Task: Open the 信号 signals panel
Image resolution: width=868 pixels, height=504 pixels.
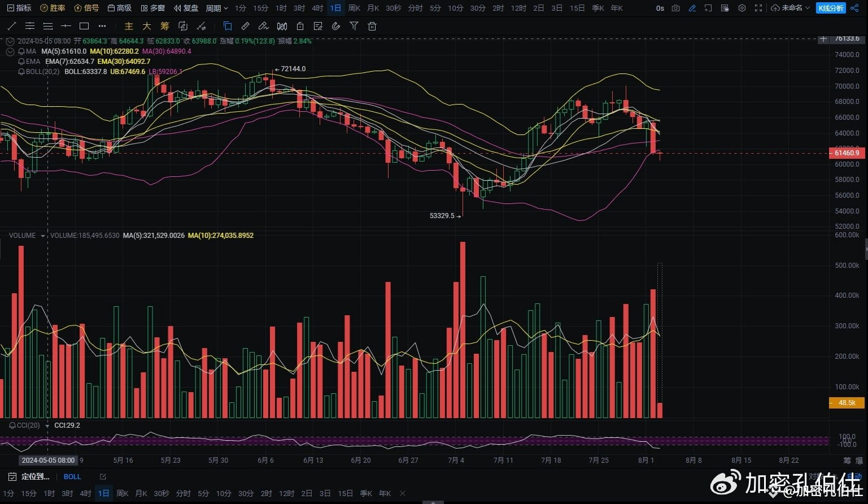Action: (x=86, y=8)
